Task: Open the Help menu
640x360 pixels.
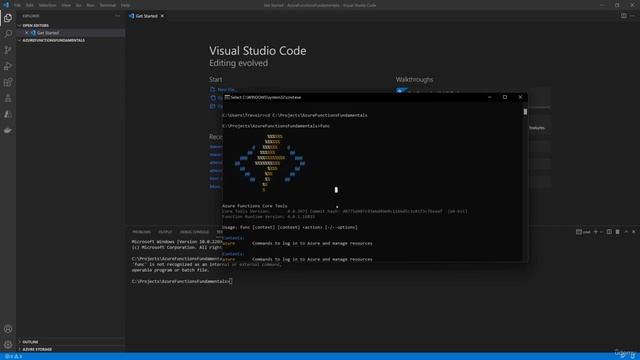Action: [x=125, y=5]
